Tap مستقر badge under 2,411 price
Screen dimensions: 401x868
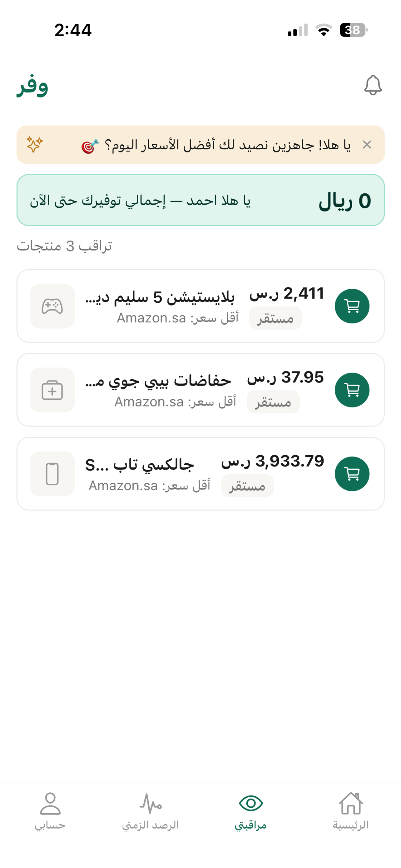pyautogui.click(x=275, y=318)
